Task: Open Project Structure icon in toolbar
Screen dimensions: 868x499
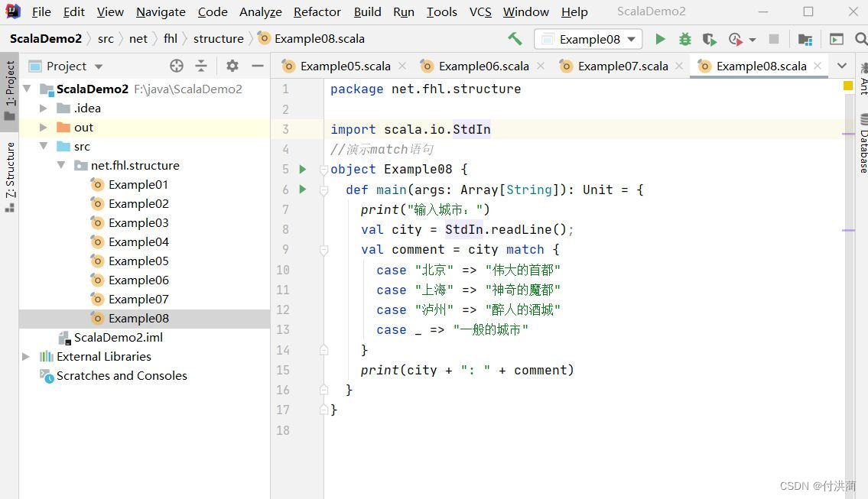Action: [x=805, y=39]
